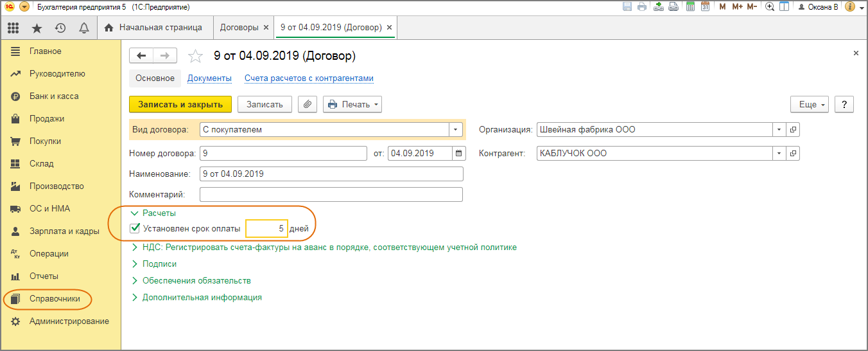Click the panel layout settings icon
This screenshot has width=868, height=351.
784,6
